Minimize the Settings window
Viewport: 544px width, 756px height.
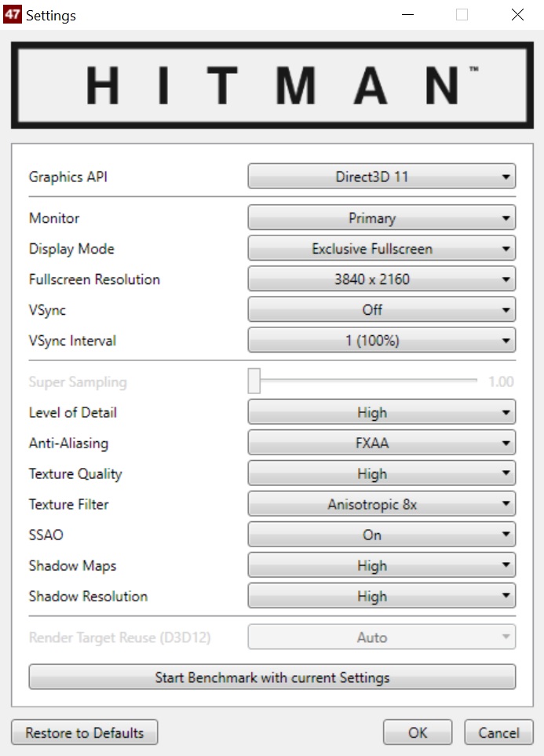[407, 14]
